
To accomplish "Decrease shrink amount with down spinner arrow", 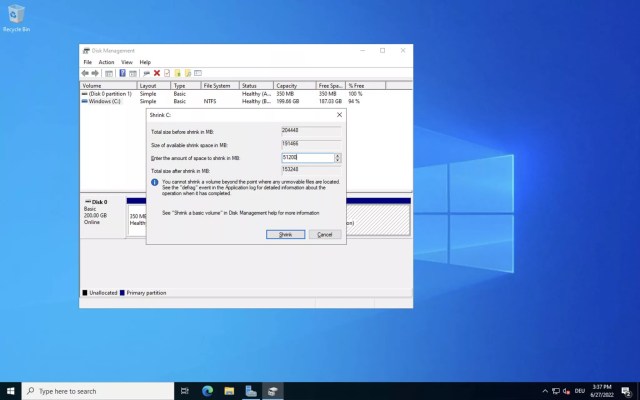I will click(338, 160).
